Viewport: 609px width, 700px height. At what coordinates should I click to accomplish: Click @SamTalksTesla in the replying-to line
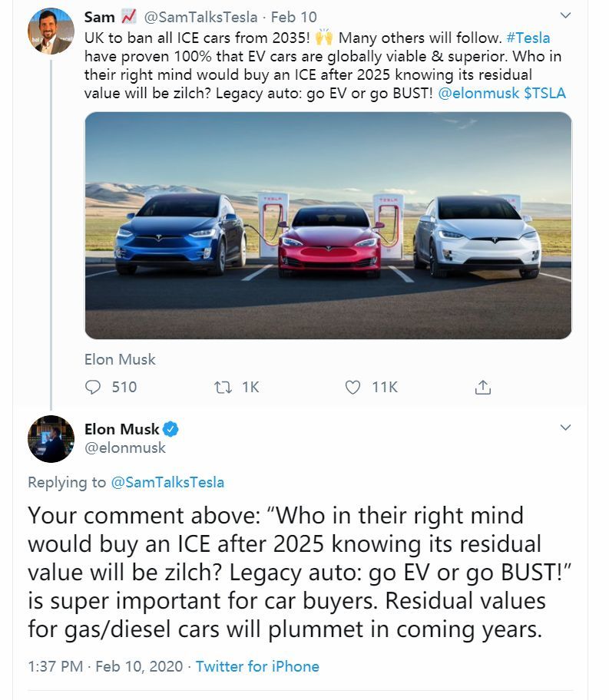pos(167,482)
